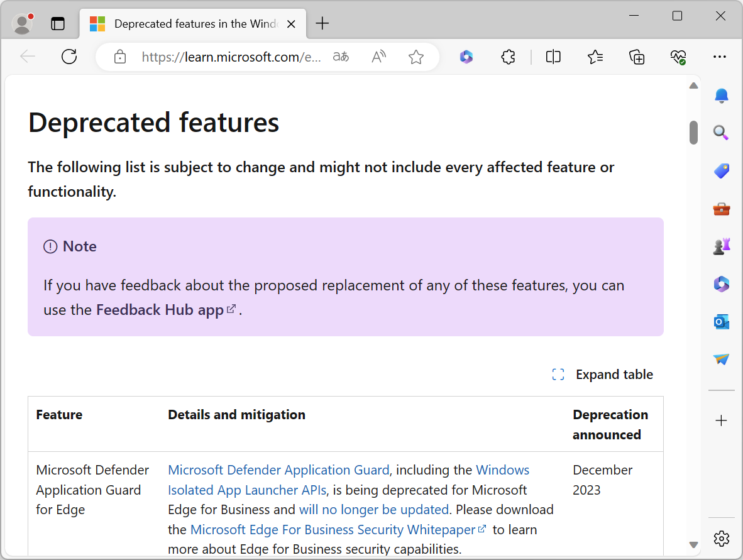Open Microsoft Defender Application Guard link

(278, 470)
